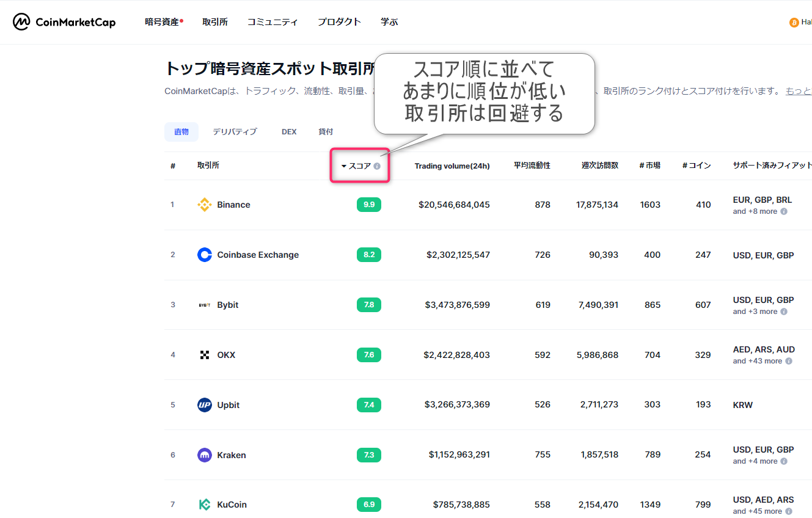The height and width of the screenshot is (518, 812).
Task: Open the 学ぶ menu
Action: pos(389,22)
